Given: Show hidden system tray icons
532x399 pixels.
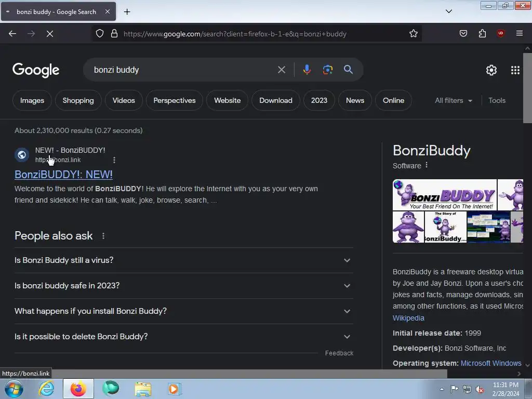Looking at the screenshot, I should (442, 389).
